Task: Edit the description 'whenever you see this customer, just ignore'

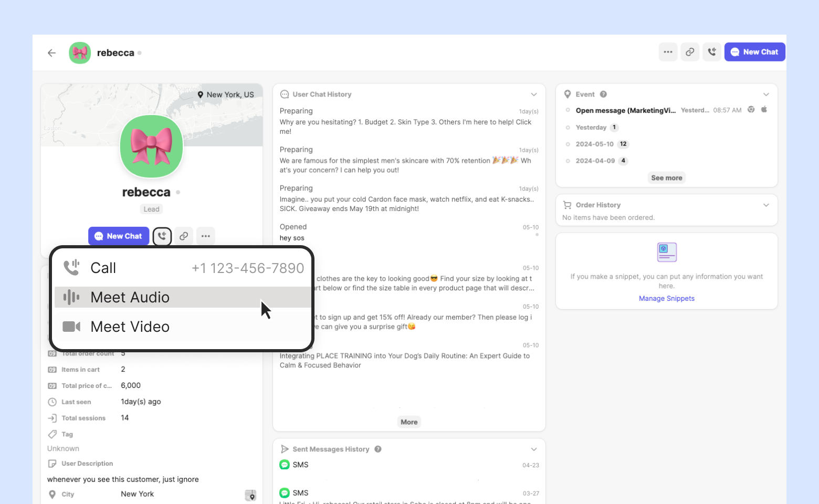Action: tap(123, 479)
